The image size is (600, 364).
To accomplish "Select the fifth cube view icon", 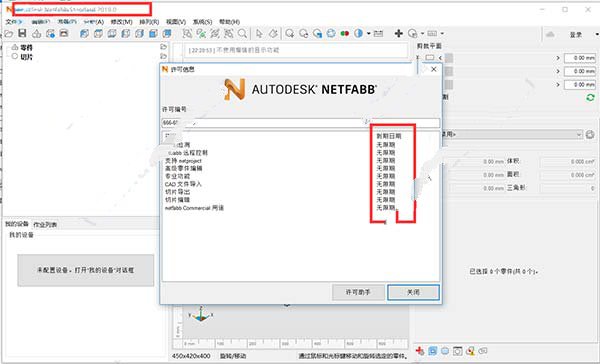I will [139, 34].
